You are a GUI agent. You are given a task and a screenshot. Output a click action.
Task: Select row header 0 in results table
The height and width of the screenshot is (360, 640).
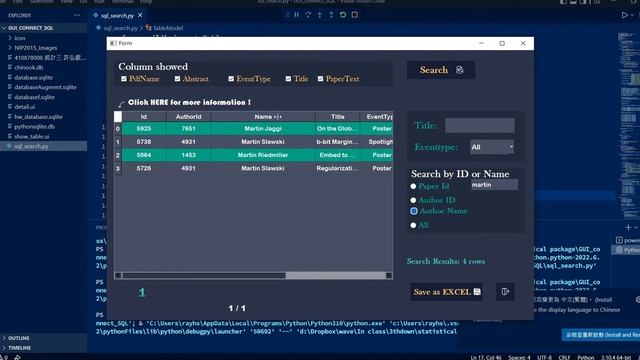(118, 129)
